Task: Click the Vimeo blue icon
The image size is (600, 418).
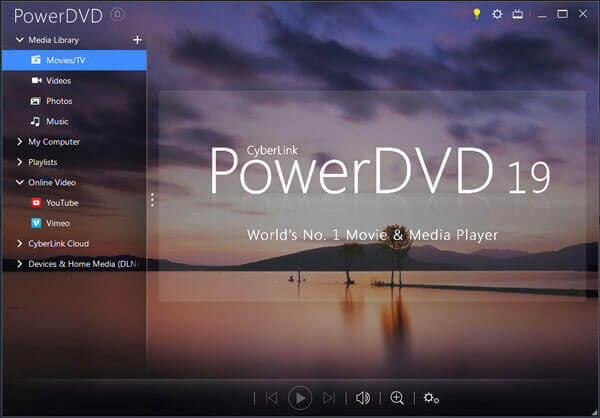Action: pos(36,223)
